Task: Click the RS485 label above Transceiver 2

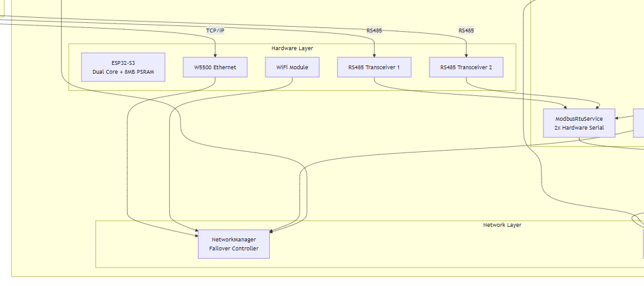Action: [466, 31]
